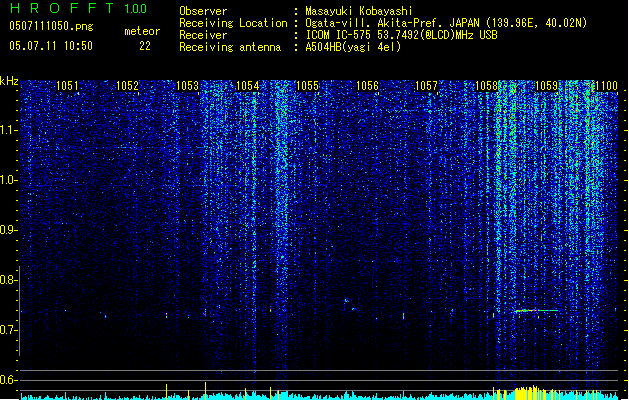This screenshot has height=400, width=629.
Task: Click the 1051 time marker
Action: (67, 86)
